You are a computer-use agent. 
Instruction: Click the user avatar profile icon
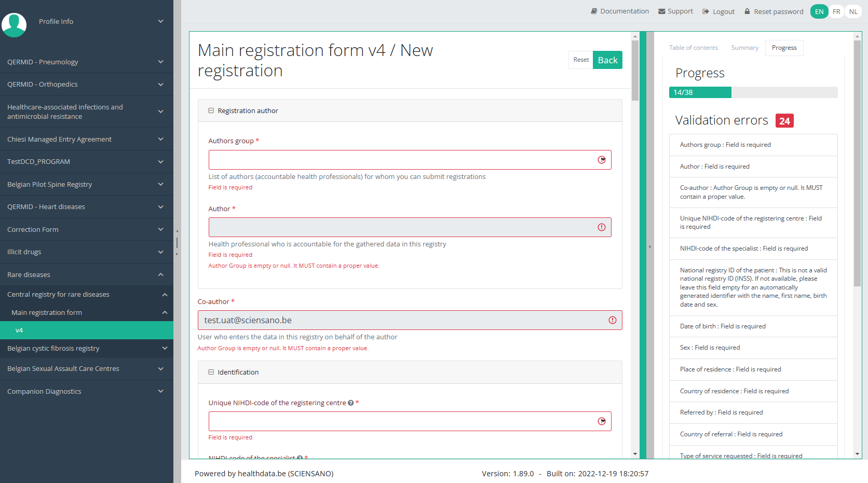pos(14,24)
